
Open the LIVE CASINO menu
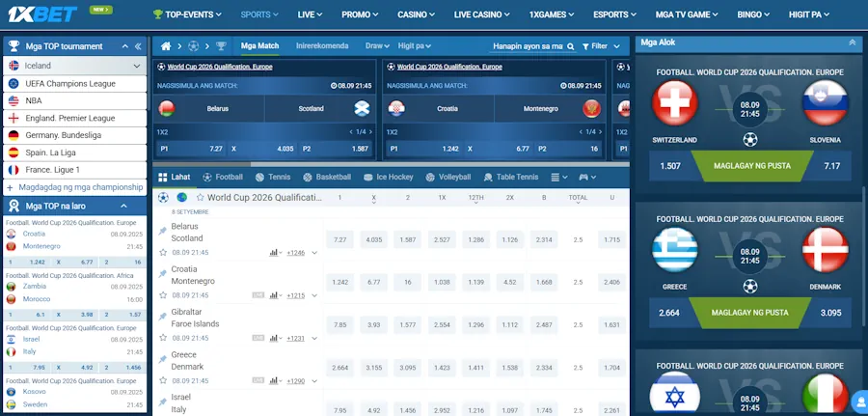(481, 14)
